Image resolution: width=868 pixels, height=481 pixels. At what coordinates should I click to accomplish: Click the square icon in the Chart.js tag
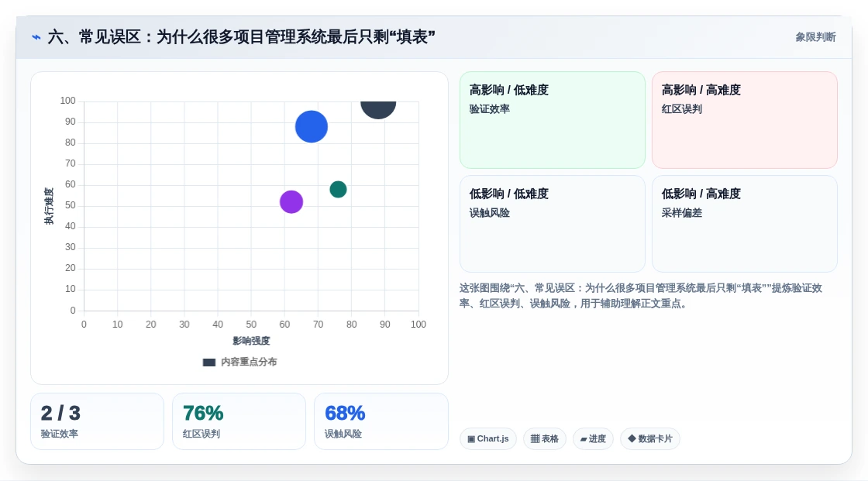point(471,439)
